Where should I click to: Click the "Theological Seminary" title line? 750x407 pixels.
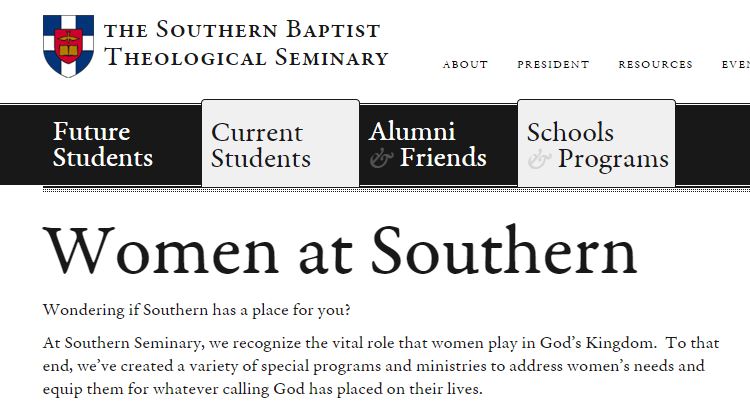[x=246, y=58]
